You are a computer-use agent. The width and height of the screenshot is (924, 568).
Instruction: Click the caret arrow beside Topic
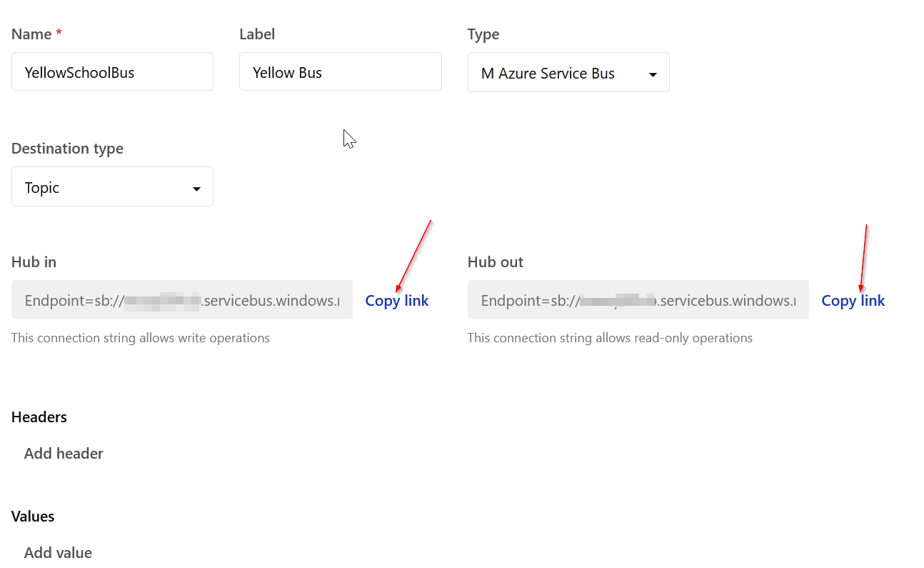pyautogui.click(x=196, y=189)
